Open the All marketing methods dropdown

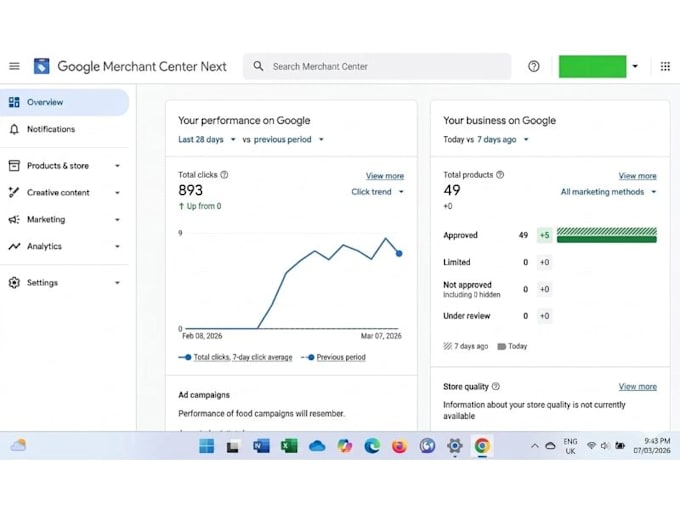(x=608, y=192)
